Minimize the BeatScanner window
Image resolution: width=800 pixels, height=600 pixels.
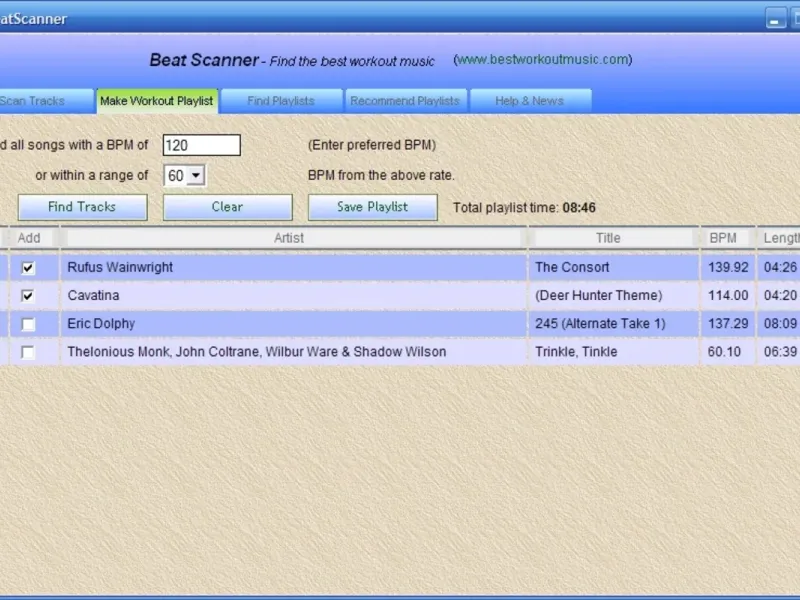(x=776, y=18)
